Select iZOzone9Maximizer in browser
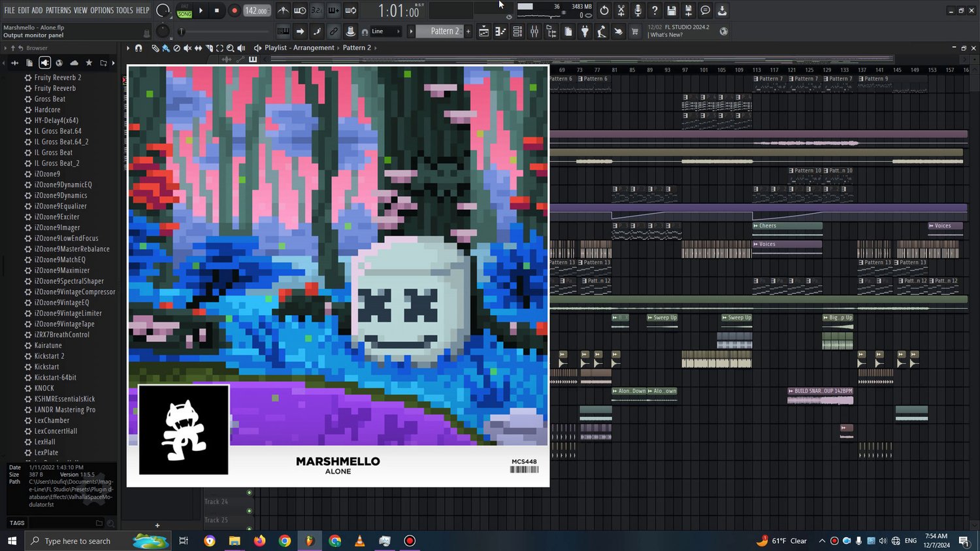 [x=62, y=271]
